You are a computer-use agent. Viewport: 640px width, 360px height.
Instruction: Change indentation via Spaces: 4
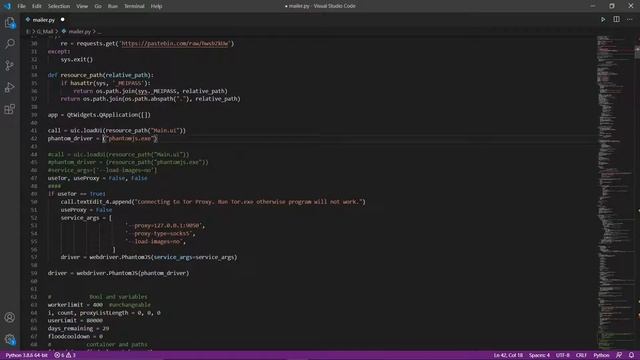pos(539,355)
